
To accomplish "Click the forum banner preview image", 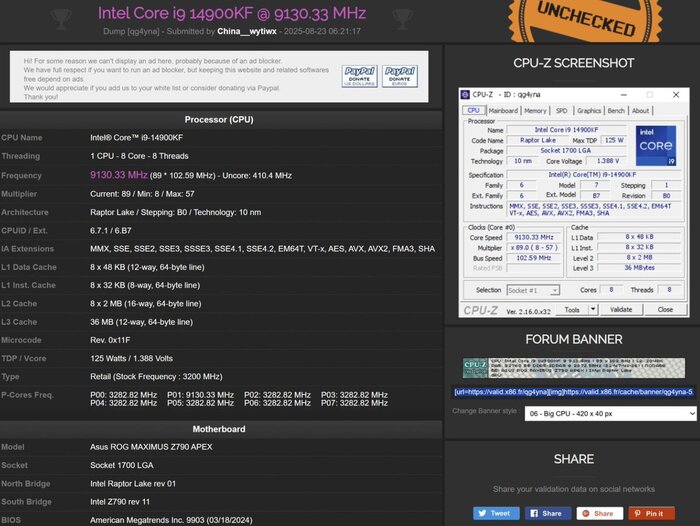I will click(x=573, y=368).
